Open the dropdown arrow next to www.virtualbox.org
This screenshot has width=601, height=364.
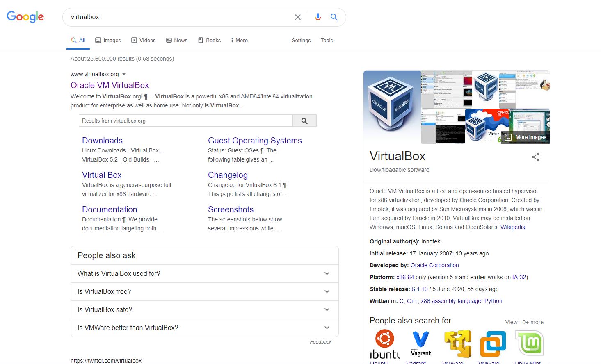[124, 75]
